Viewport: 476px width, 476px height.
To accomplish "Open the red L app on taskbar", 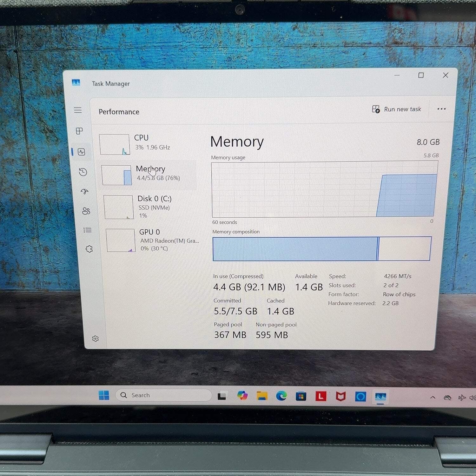I will click(x=321, y=396).
